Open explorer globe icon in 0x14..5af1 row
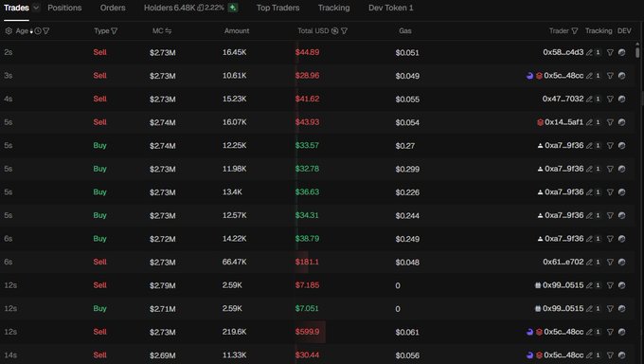Viewport: 644px width, 364px height. (x=622, y=122)
